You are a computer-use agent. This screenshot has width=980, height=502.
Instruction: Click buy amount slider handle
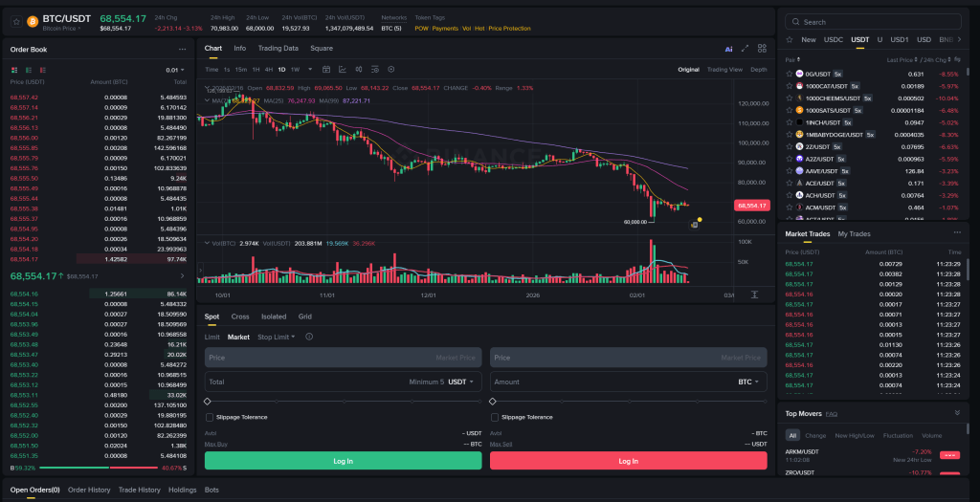208,402
